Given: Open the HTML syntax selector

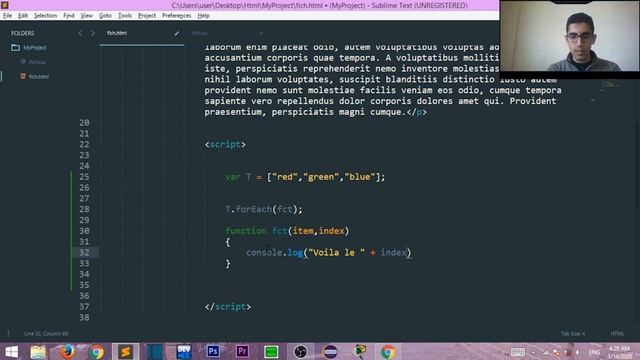Looking at the screenshot, I should [x=617, y=333].
